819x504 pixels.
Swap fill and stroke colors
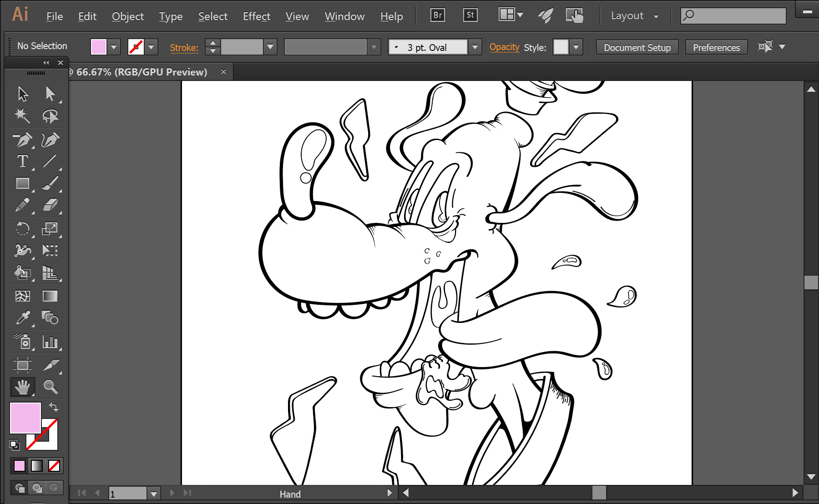(54, 407)
